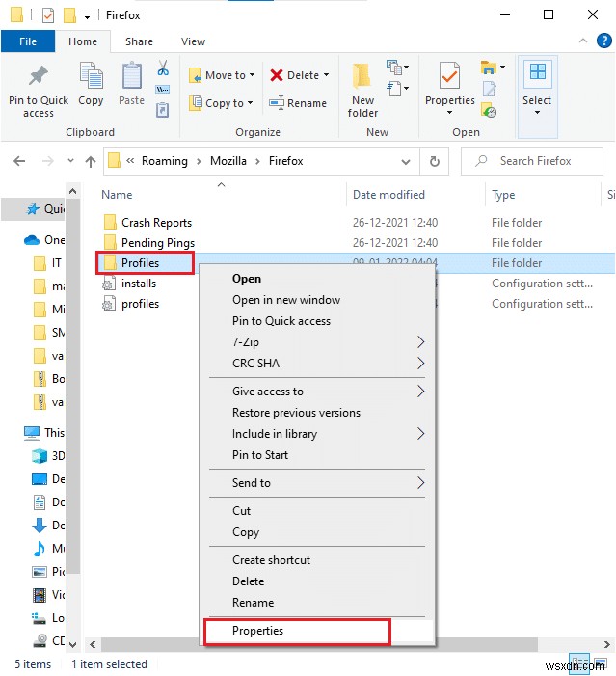Click the Refresh button by address bar
Viewport: 616px width, 676px height.
435,161
